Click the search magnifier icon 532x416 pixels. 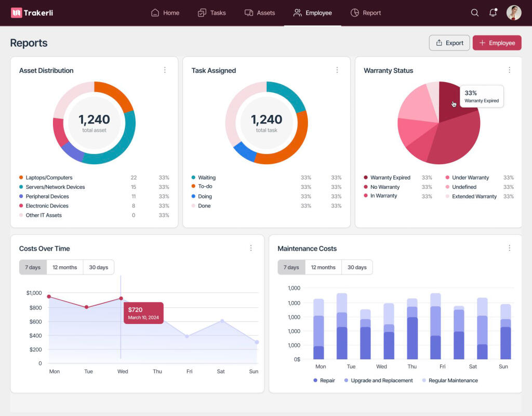pyautogui.click(x=474, y=13)
